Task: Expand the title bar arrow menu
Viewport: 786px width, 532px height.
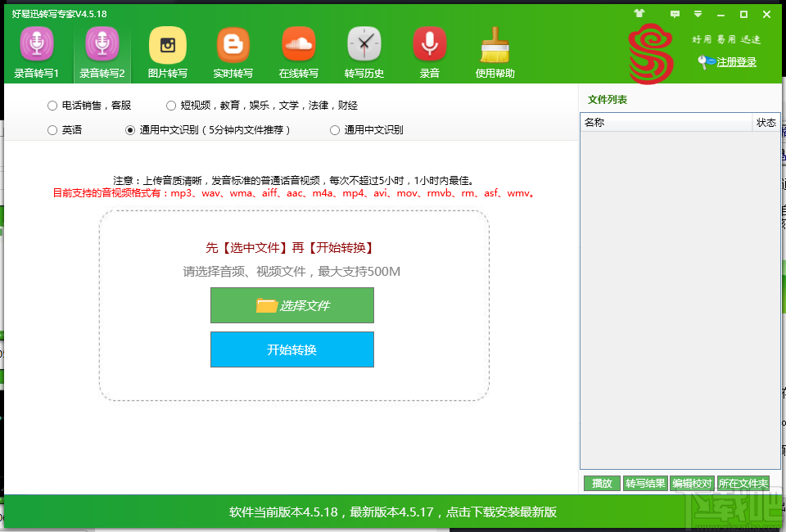Action: [698, 13]
